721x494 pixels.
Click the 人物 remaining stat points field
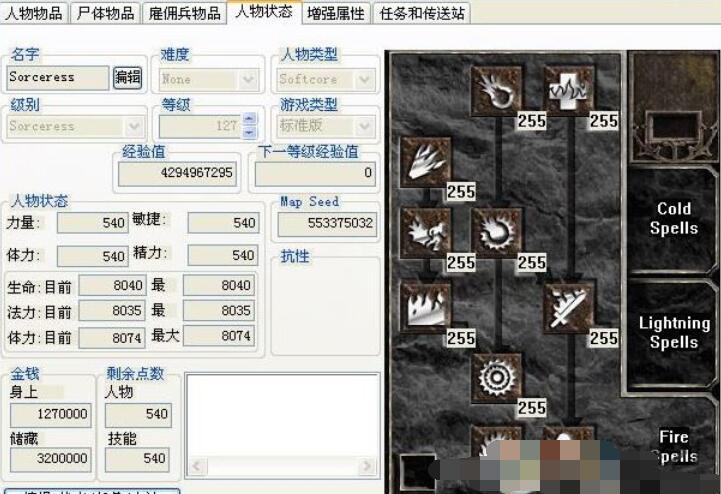click(137, 415)
